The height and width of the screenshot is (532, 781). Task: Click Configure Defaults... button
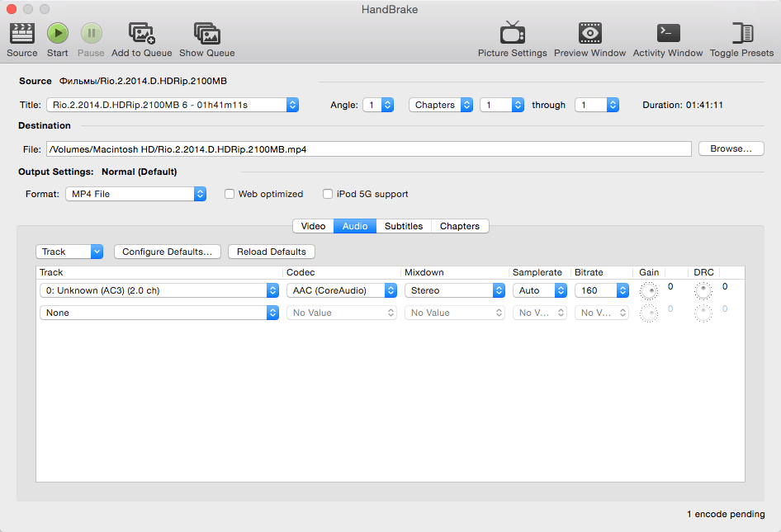[168, 252]
